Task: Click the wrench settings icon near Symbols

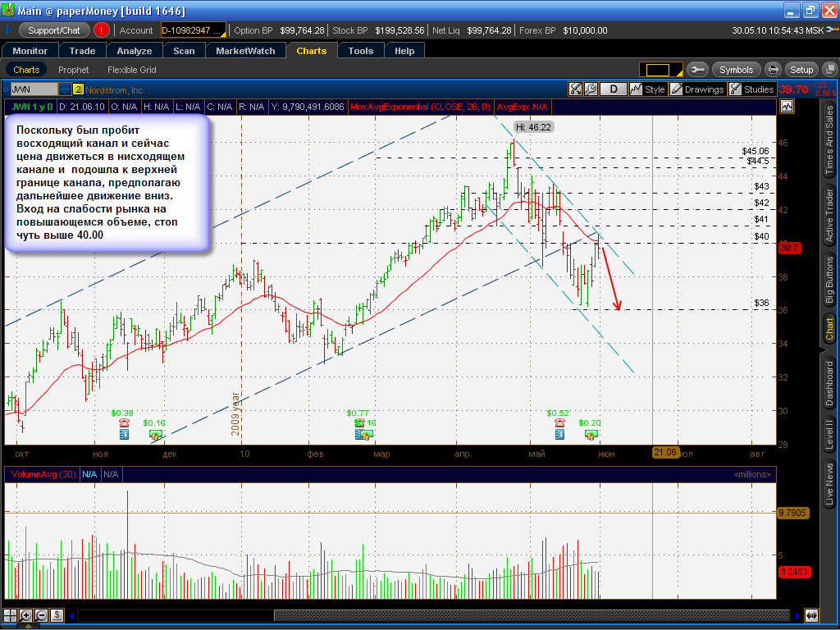Action: [x=697, y=70]
